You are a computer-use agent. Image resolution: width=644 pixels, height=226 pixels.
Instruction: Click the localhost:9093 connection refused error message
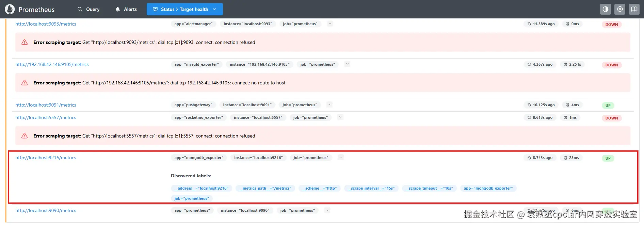click(144, 42)
